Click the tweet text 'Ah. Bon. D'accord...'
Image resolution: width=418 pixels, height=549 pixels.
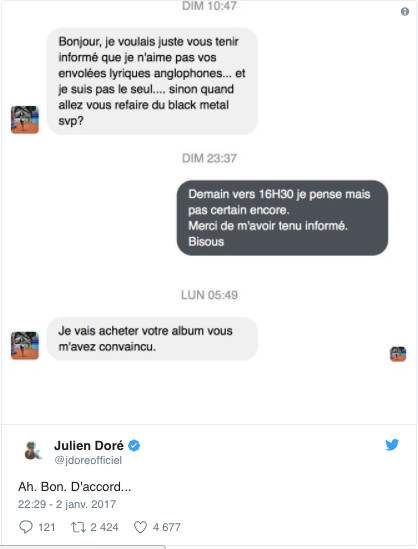point(75,487)
